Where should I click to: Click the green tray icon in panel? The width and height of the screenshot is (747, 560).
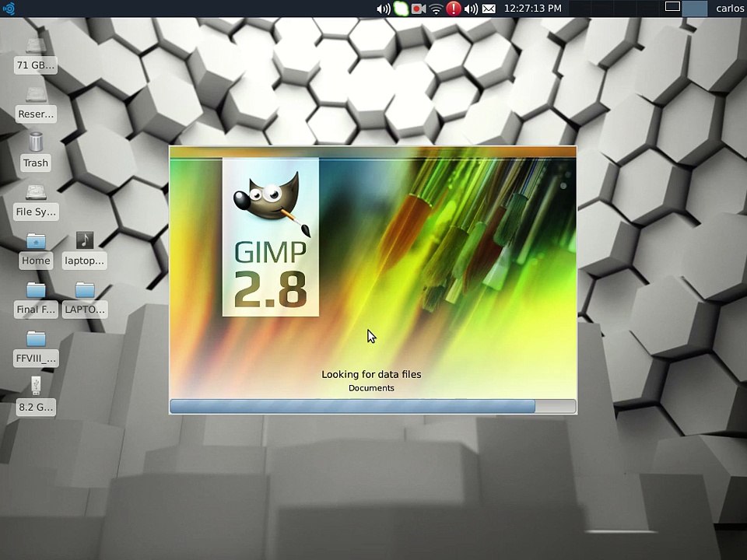(401, 9)
